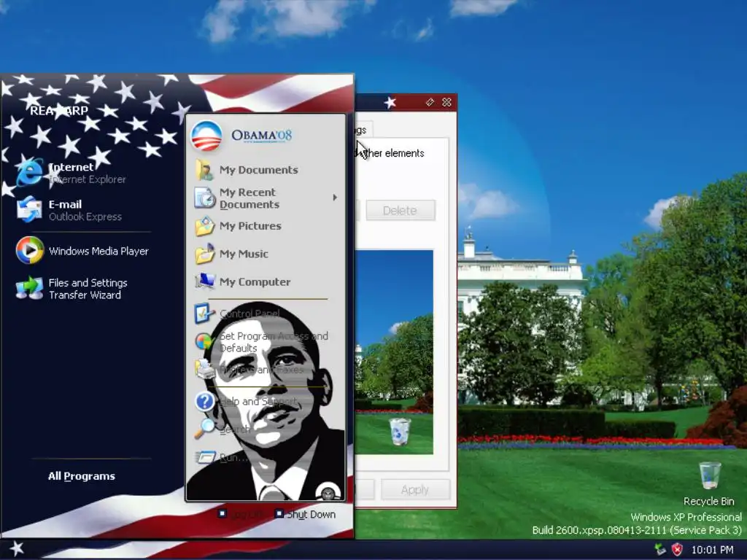This screenshot has height=560, width=747.
Task: Start Files and Settings Transfer Wizard
Action: [x=71, y=289]
